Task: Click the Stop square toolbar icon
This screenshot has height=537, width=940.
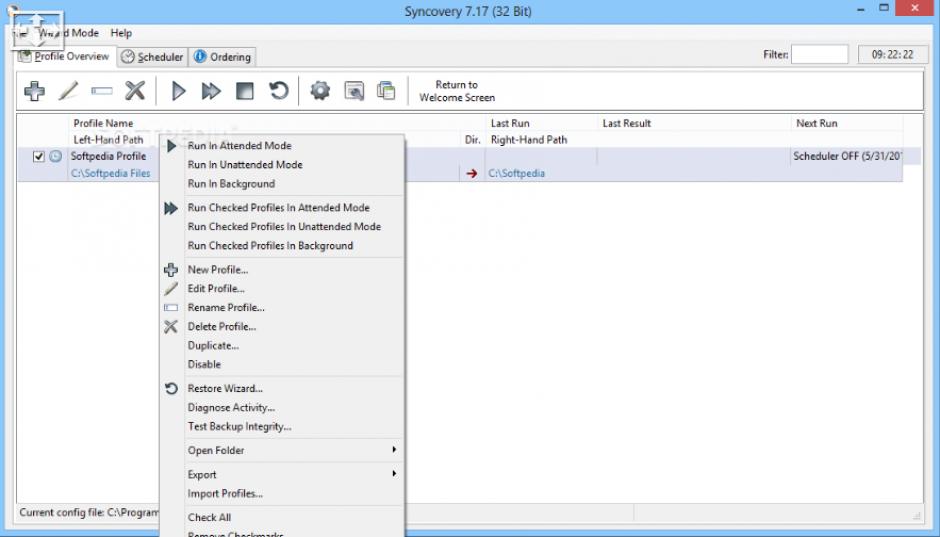Action: coord(245,91)
